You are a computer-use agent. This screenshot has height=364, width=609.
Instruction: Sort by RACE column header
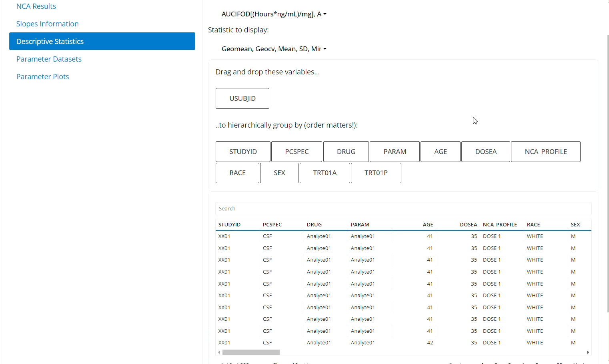click(533, 225)
